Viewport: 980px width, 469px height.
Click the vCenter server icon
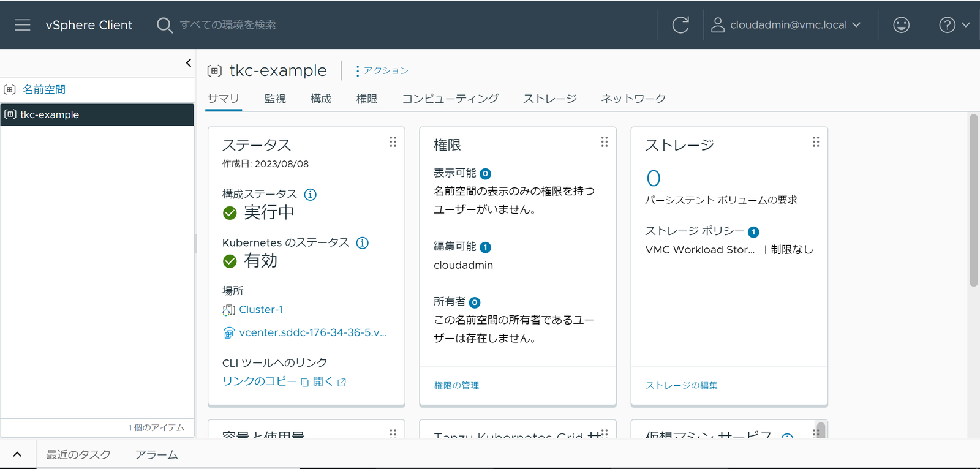point(229,333)
